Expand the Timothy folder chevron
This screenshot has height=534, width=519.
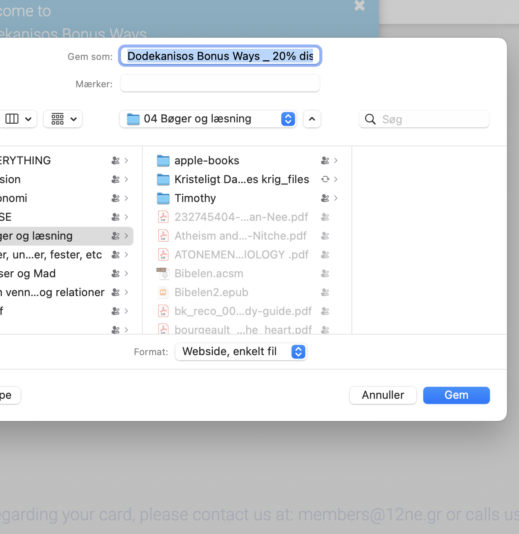point(336,198)
